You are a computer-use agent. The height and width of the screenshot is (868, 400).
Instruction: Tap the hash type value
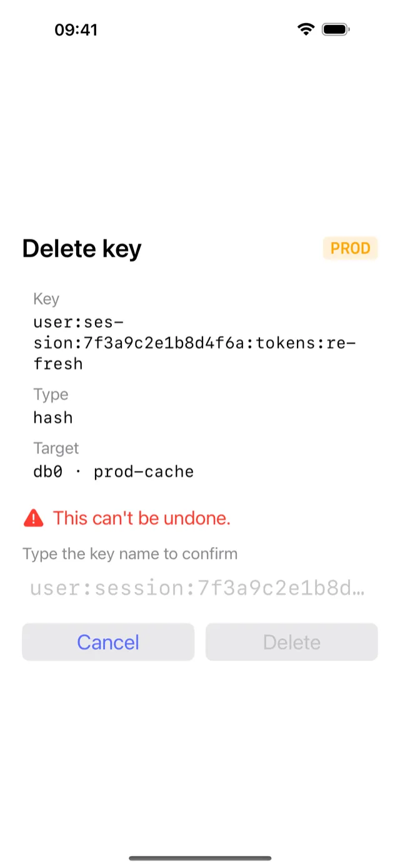(x=53, y=418)
